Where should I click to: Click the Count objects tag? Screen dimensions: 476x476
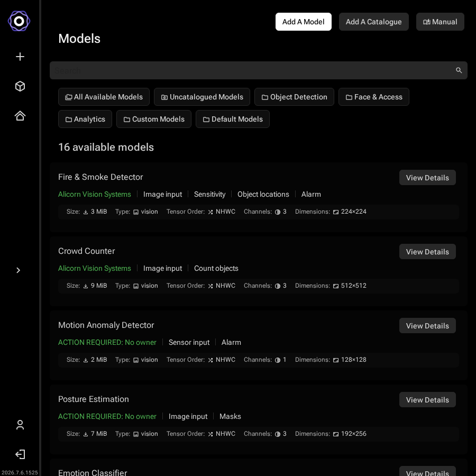tap(216, 268)
